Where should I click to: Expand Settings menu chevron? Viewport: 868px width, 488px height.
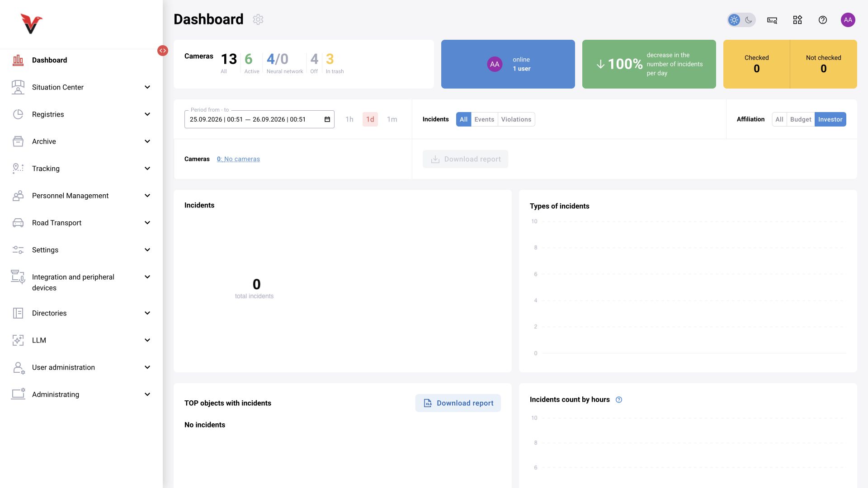[x=147, y=250]
